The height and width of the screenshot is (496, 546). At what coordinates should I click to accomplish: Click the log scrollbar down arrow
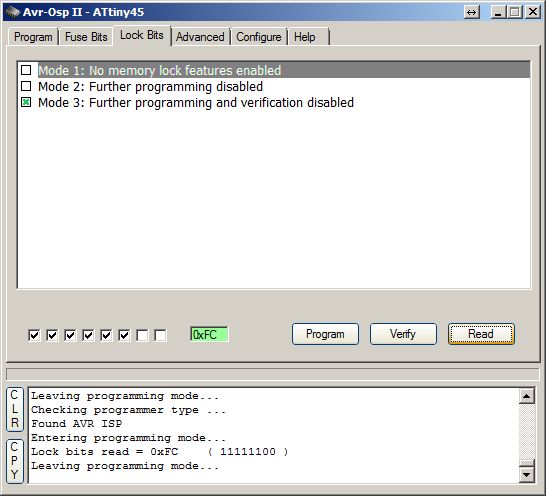(526, 474)
